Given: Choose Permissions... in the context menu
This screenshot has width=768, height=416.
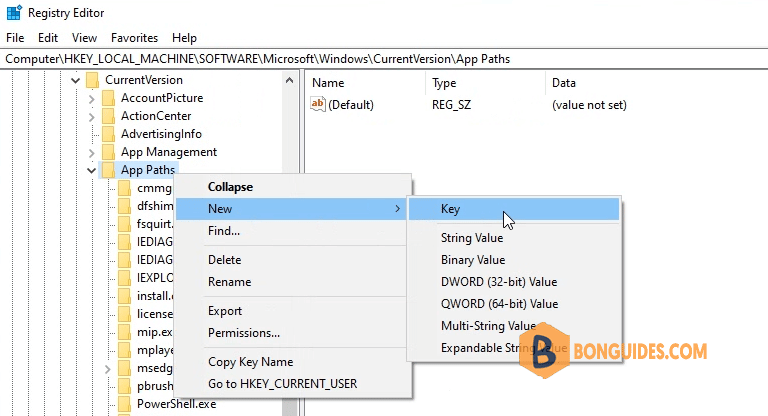Looking at the screenshot, I should tap(293, 333).
